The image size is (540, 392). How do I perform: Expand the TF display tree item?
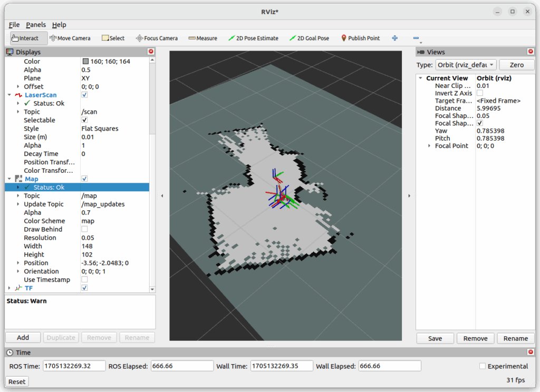coord(9,288)
